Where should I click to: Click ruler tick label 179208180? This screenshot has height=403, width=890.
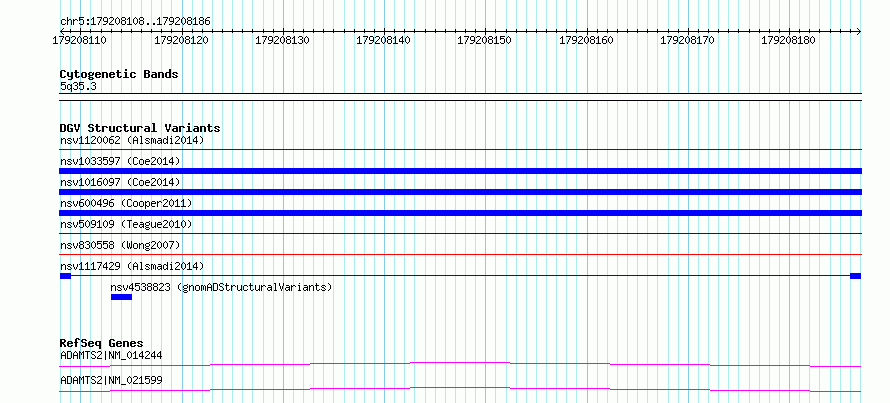pyautogui.click(x=788, y=40)
